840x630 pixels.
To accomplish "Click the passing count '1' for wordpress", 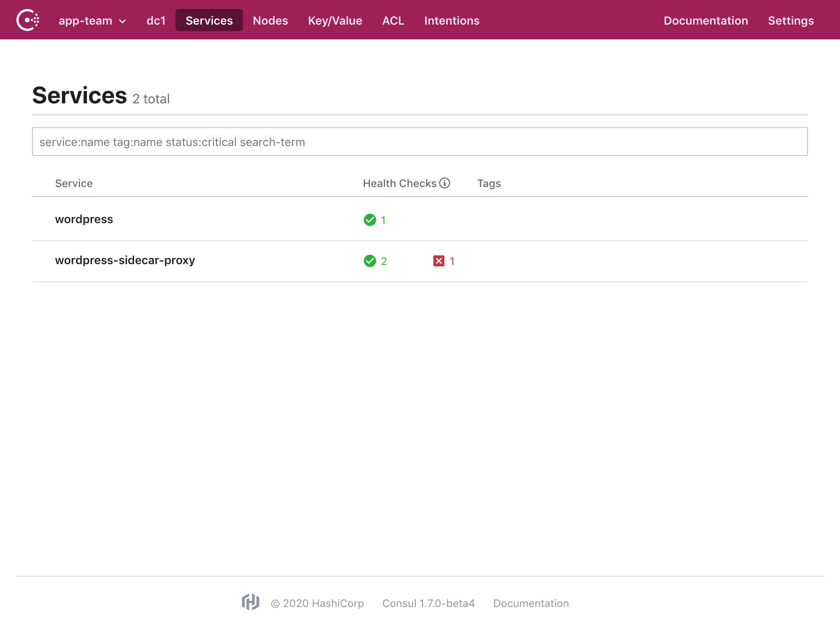I will 383,220.
